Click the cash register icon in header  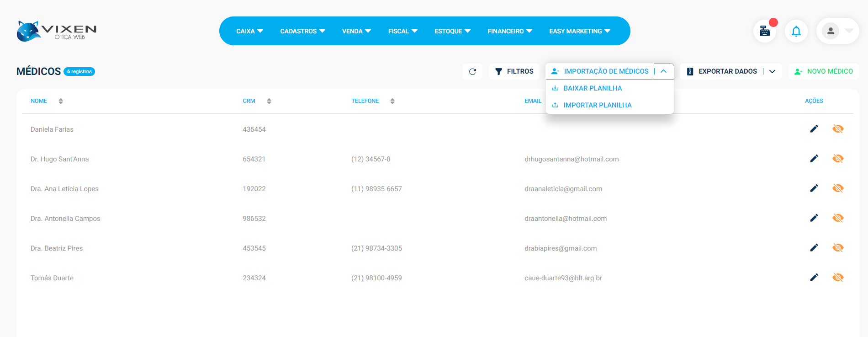[x=764, y=31]
